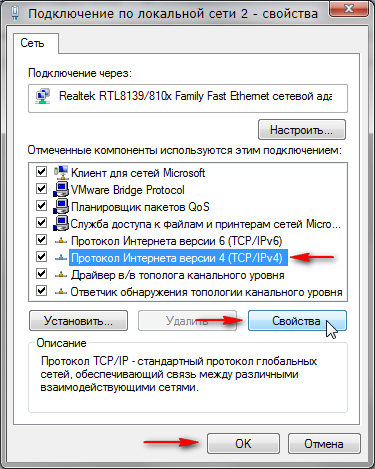Screen dimensions: 375x469
Task: Confirm the dialog with OK
Action: [x=243, y=443]
